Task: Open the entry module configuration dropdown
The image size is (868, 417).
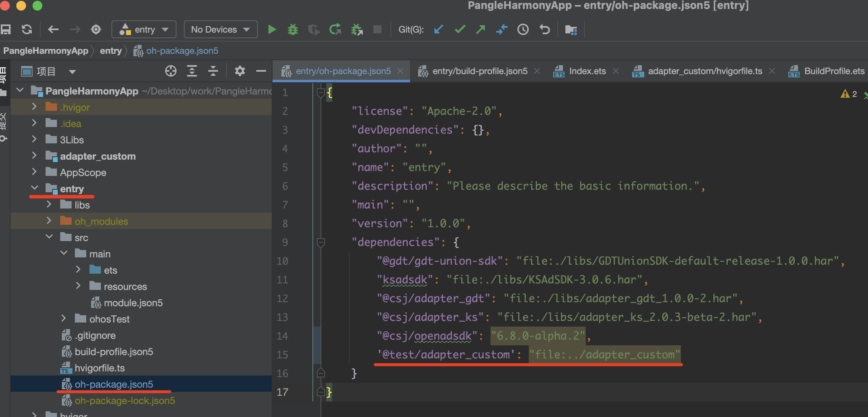Action: [x=144, y=29]
